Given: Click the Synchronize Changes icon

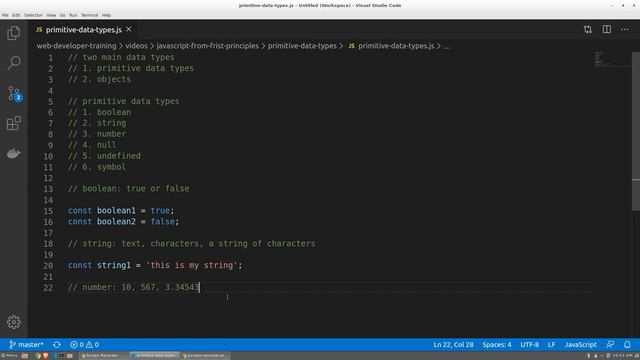Looking at the screenshot, I should tap(57, 344).
